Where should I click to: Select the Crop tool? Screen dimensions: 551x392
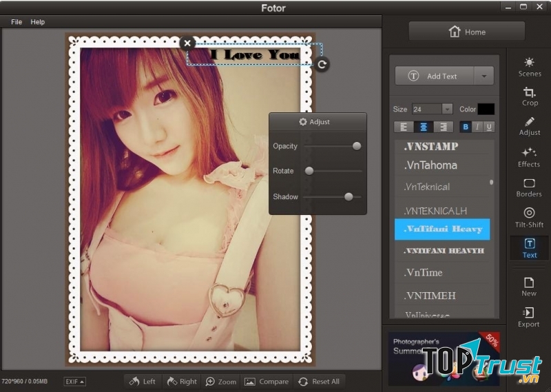click(529, 96)
